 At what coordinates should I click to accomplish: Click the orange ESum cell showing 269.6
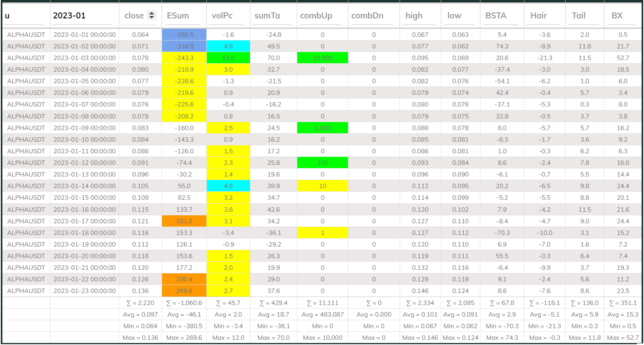[184, 291]
